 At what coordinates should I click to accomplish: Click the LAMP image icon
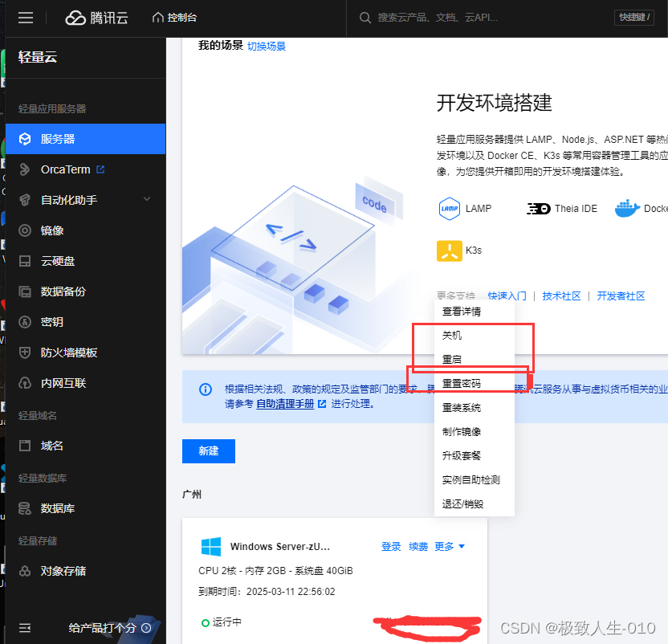(x=449, y=209)
